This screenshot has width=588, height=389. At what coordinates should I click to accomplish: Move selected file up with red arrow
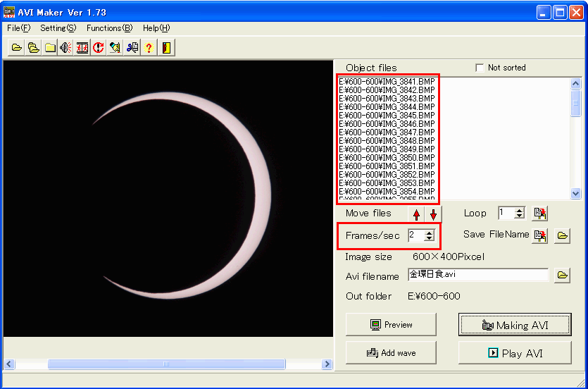pyautogui.click(x=417, y=214)
